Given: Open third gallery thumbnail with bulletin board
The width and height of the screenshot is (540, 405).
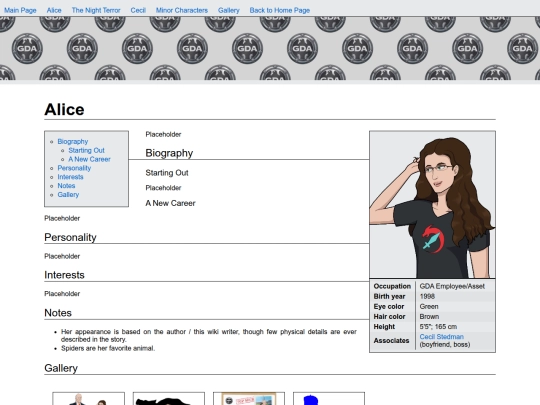Looking at the screenshot, I should pos(249,398).
